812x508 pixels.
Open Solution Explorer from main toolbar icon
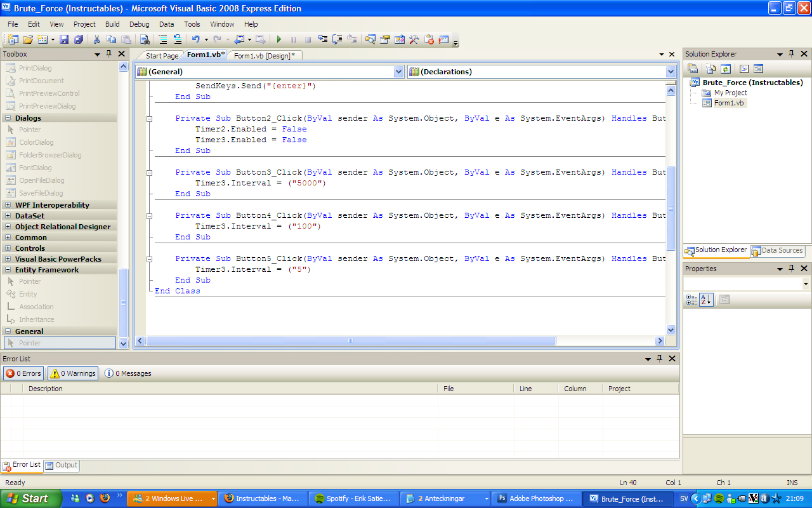[370, 39]
